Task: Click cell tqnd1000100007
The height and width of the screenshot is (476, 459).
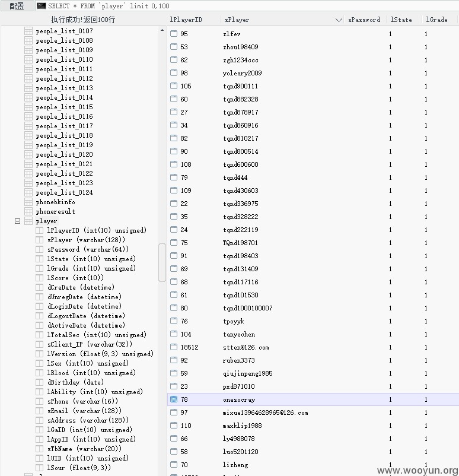Action: click(247, 308)
